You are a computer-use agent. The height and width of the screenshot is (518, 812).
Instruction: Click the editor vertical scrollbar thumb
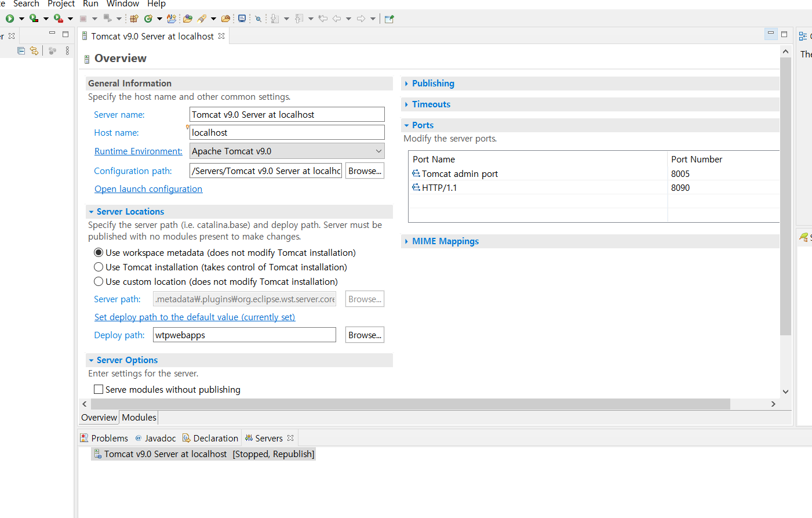click(x=785, y=196)
